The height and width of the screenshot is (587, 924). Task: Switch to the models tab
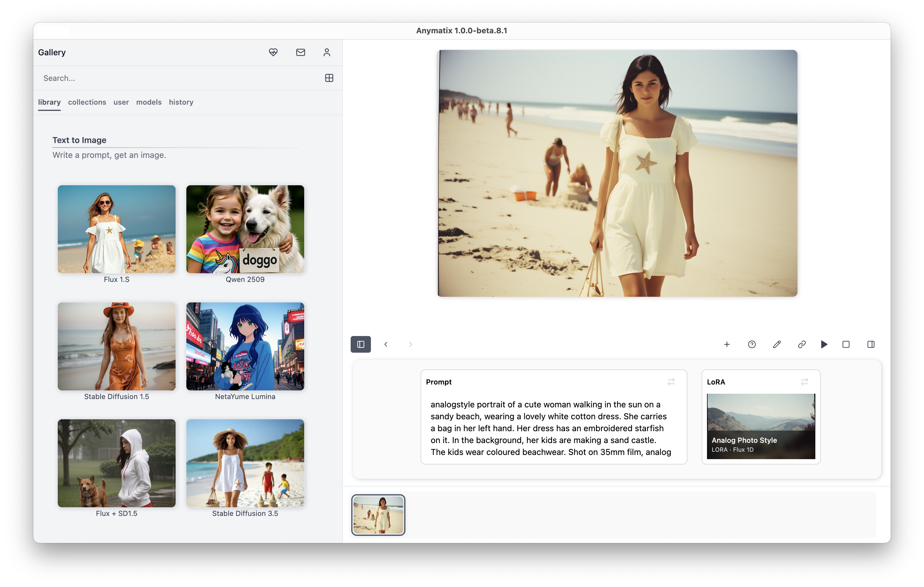click(x=149, y=102)
